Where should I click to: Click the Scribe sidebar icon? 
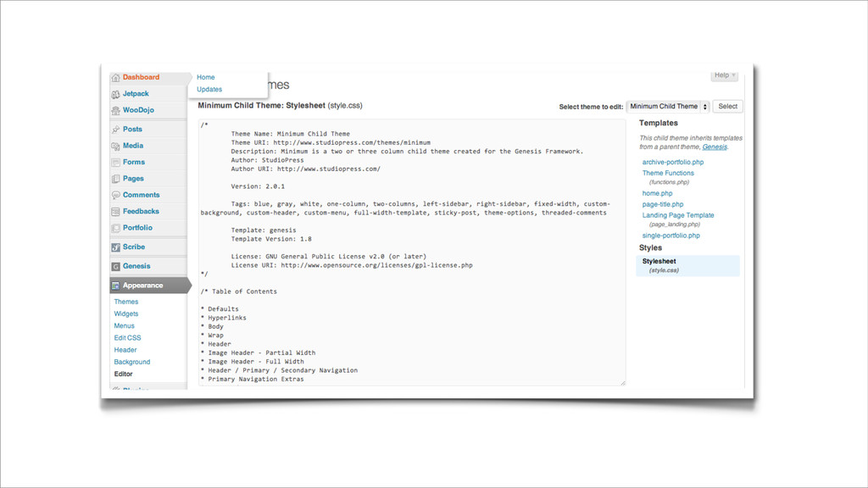point(115,247)
